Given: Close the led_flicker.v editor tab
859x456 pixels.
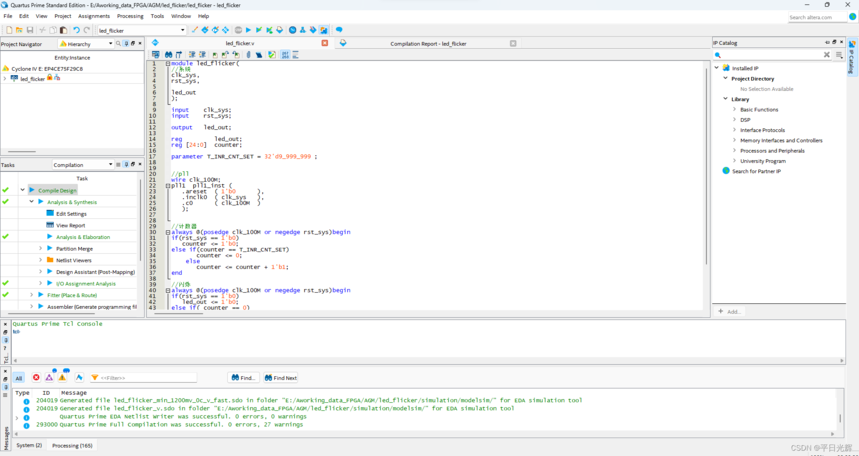Looking at the screenshot, I should point(324,43).
